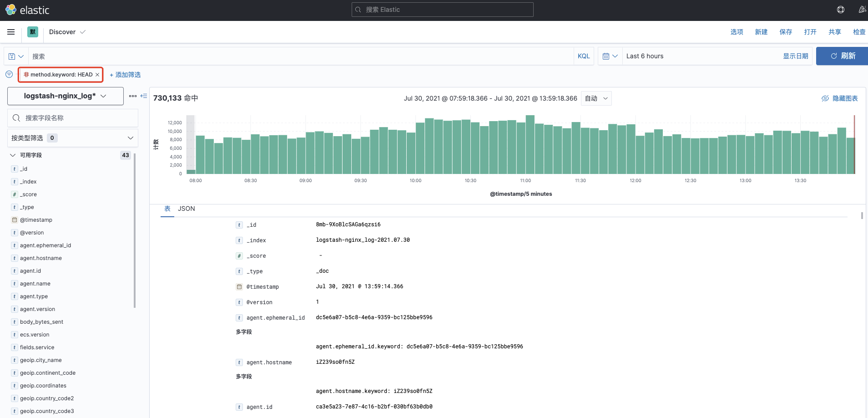Select the fields.service field in sidebar
This screenshot has height=418, width=868.
[37, 347]
